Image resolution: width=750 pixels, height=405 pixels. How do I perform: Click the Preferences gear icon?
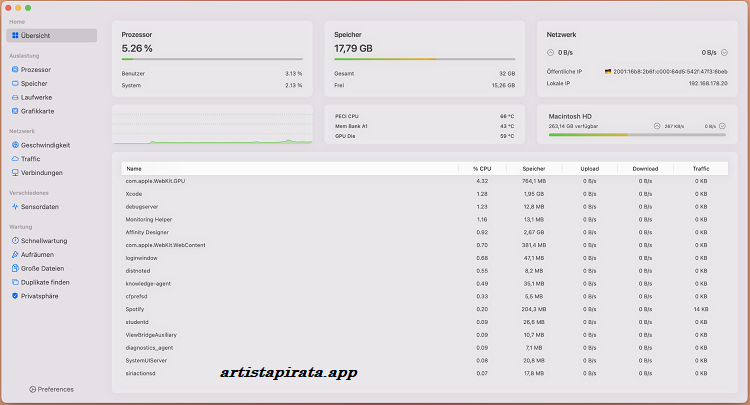33,389
